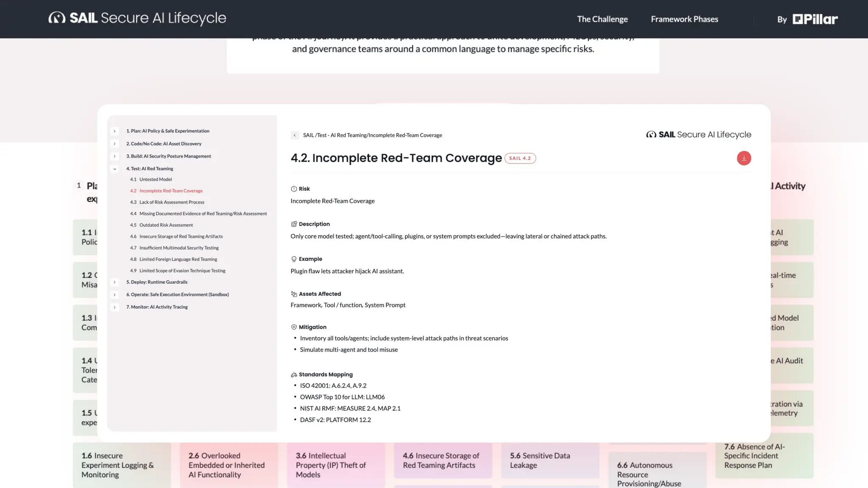The width and height of the screenshot is (868, 488).
Task: Click the Pillar logo in header
Action: point(815,19)
